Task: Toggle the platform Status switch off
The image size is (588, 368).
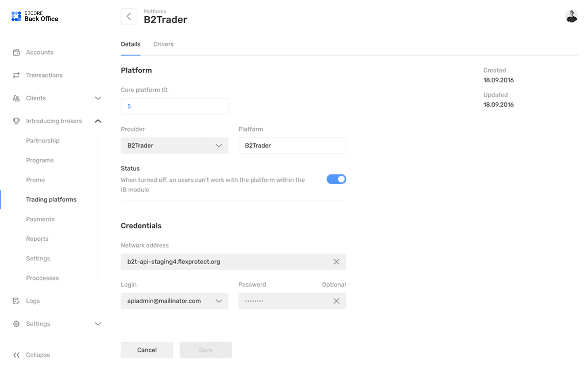Action: [x=336, y=179]
